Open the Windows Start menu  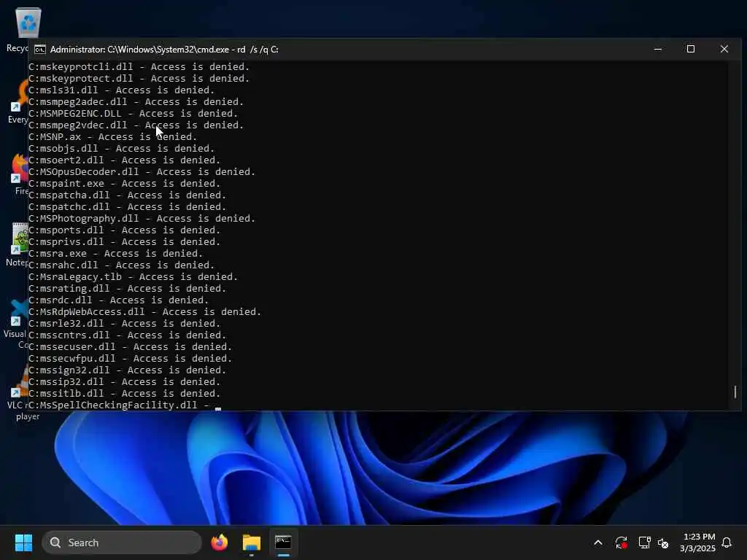pyautogui.click(x=23, y=542)
